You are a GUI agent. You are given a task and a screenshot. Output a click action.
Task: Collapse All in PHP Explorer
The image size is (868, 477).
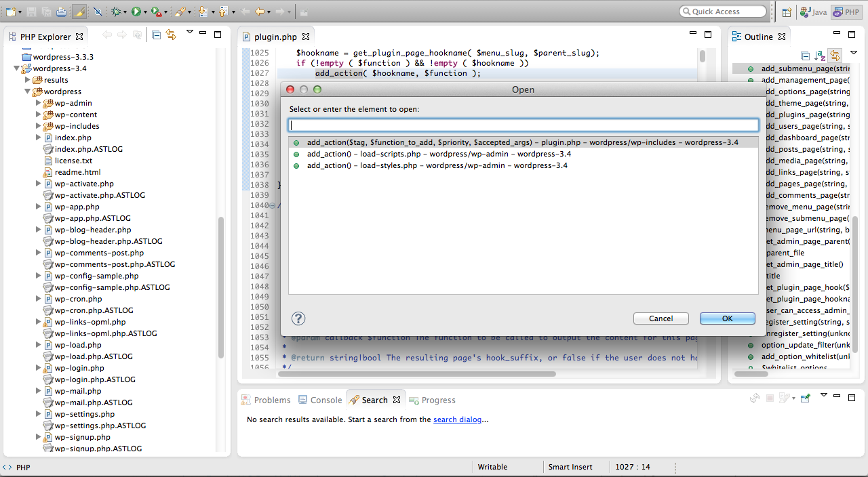pyautogui.click(x=156, y=35)
